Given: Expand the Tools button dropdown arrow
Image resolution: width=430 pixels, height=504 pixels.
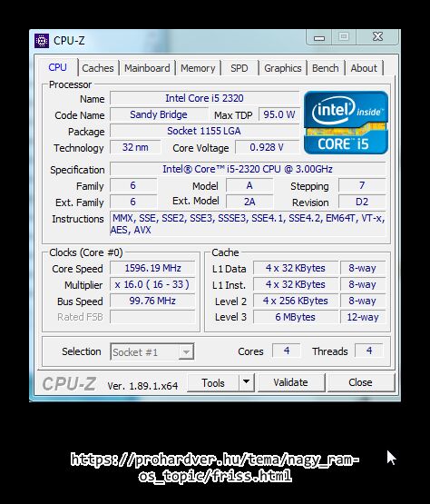Looking at the screenshot, I should coord(247,382).
